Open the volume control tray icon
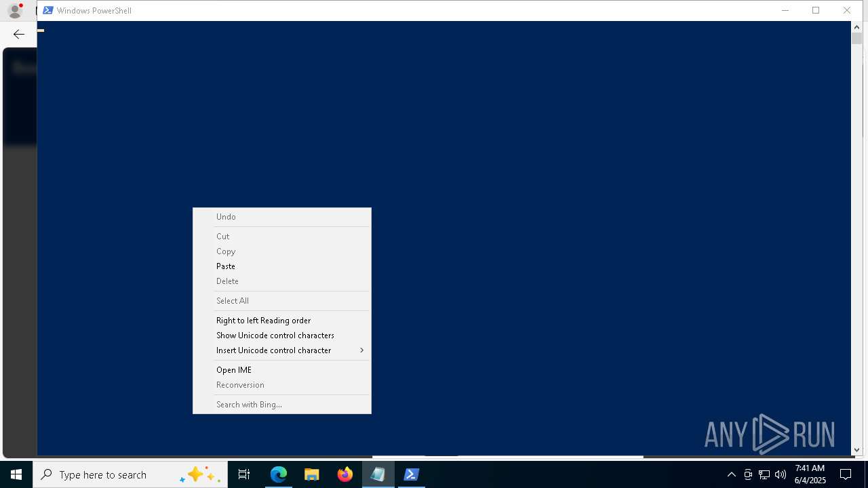 coord(781,474)
